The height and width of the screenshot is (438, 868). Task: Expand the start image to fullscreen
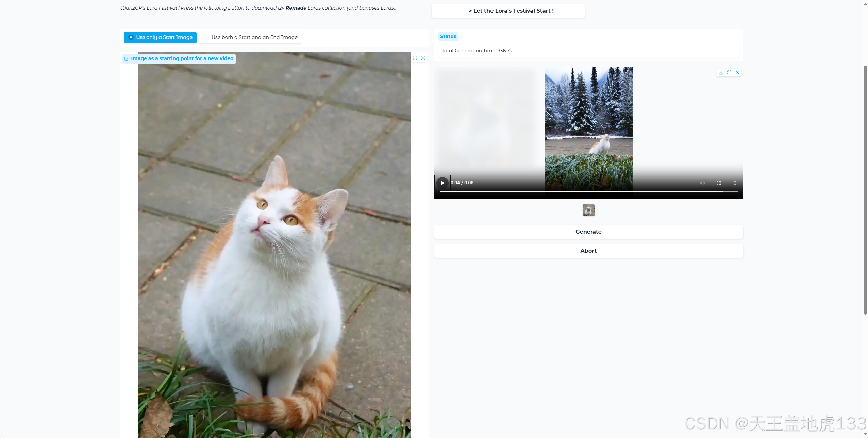click(415, 58)
